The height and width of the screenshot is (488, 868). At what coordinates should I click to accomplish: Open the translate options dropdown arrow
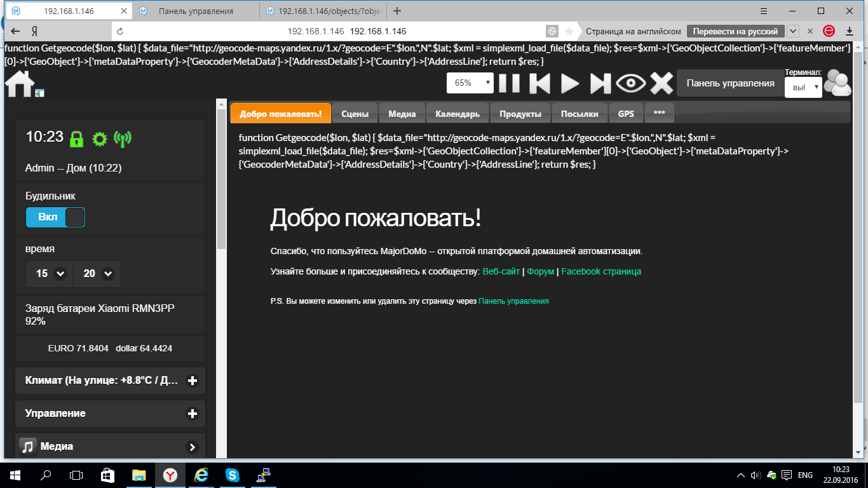(792, 31)
